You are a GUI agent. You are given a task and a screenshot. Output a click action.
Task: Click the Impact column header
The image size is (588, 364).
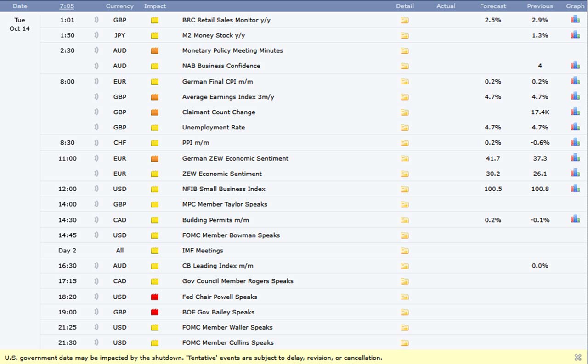tap(155, 6)
